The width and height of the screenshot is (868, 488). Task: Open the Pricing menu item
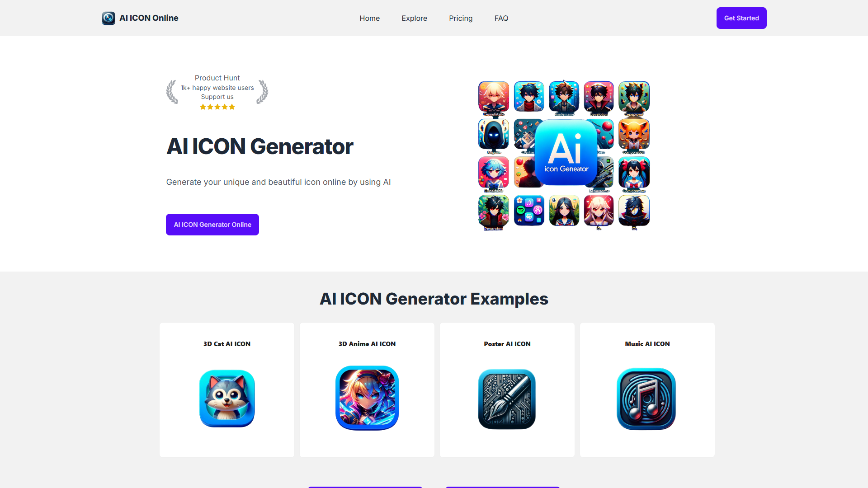coord(461,18)
